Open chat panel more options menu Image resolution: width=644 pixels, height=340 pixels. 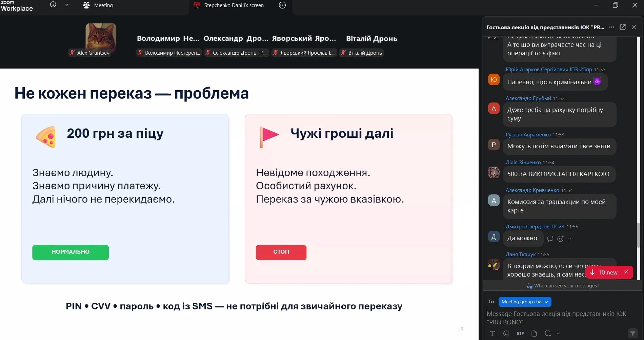(x=611, y=27)
